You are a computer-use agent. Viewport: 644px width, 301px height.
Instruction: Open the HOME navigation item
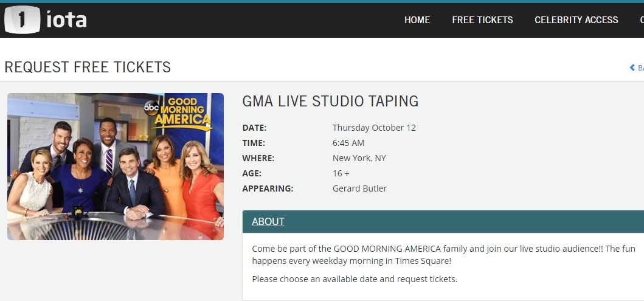click(417, 20)
